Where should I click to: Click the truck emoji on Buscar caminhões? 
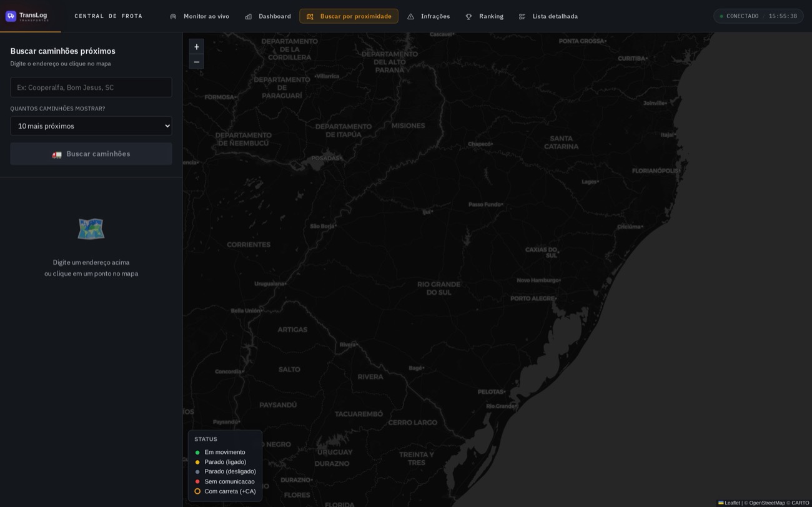point(57,154)
